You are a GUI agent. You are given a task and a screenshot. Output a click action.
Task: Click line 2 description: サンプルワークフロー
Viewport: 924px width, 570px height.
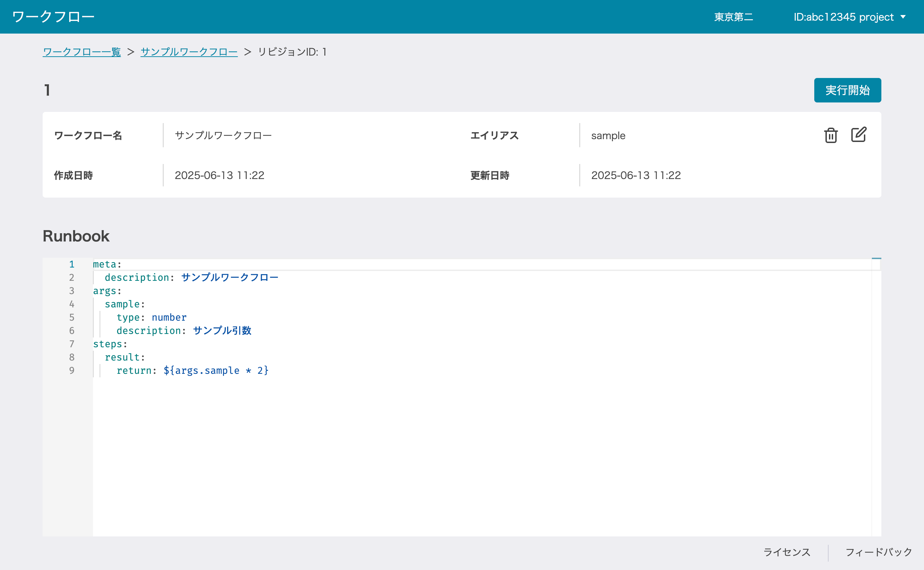pos(192,277)
